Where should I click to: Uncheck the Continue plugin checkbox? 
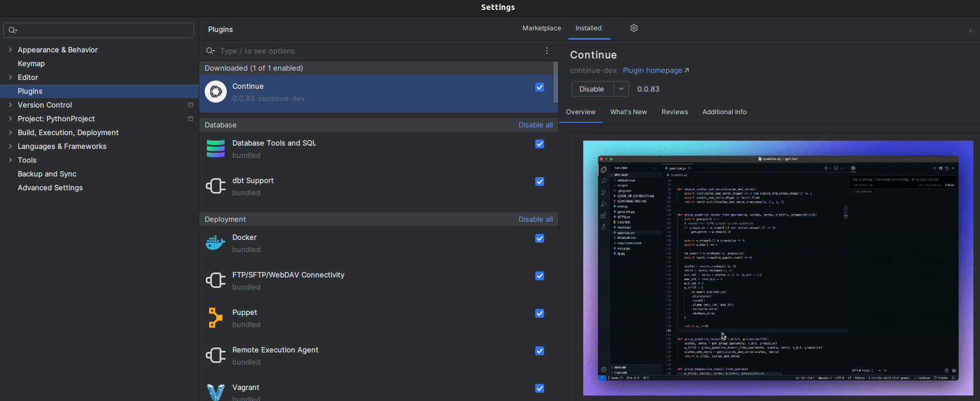coord(540,87)
